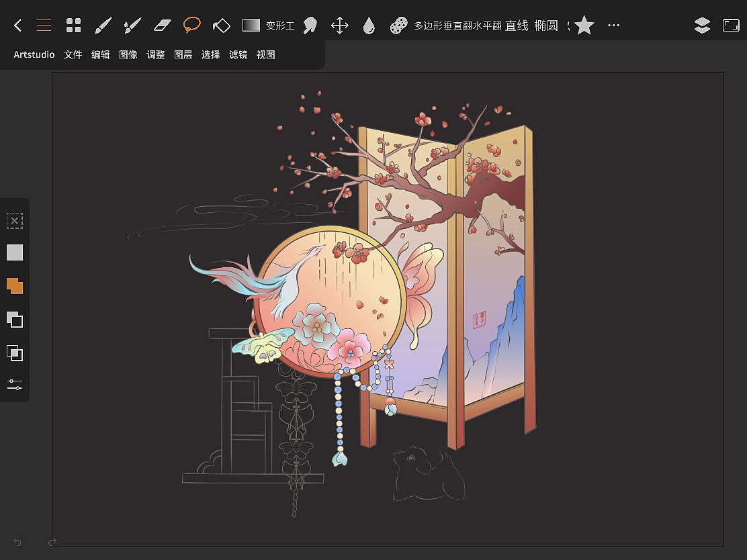Select the wet paint brush tool
The width and height of the screenshot is (747, 560).
[132, 26]
